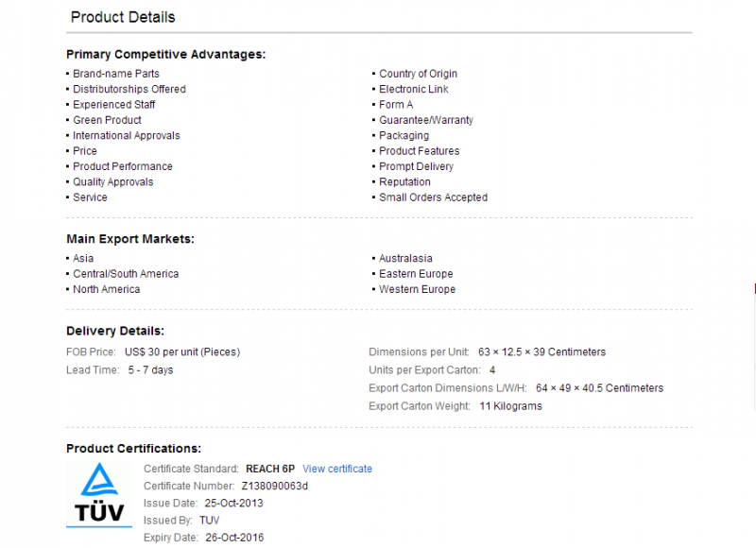756x548 pixels.
Task: Select the Australasia export market
Action: pyautogui.click(x=405, y=258)
